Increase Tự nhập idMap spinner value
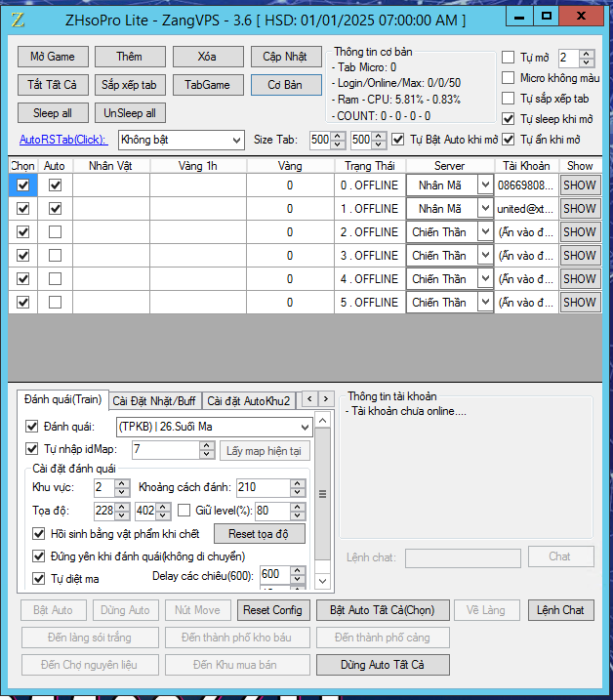Image resolution: width=613 pixels, height=700 pixels. [x=206, y=445]
